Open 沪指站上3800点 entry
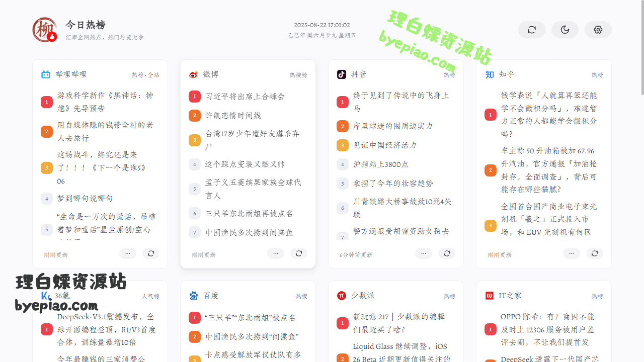644x362 pixels. (x=381, y=164)
